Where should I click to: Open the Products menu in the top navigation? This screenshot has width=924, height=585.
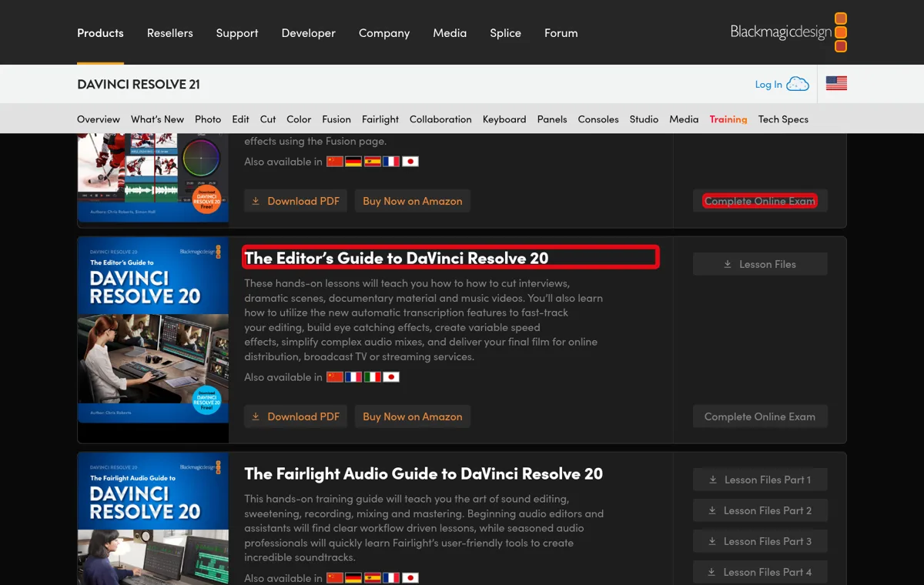pyautogui.click(x=100, y=33)
